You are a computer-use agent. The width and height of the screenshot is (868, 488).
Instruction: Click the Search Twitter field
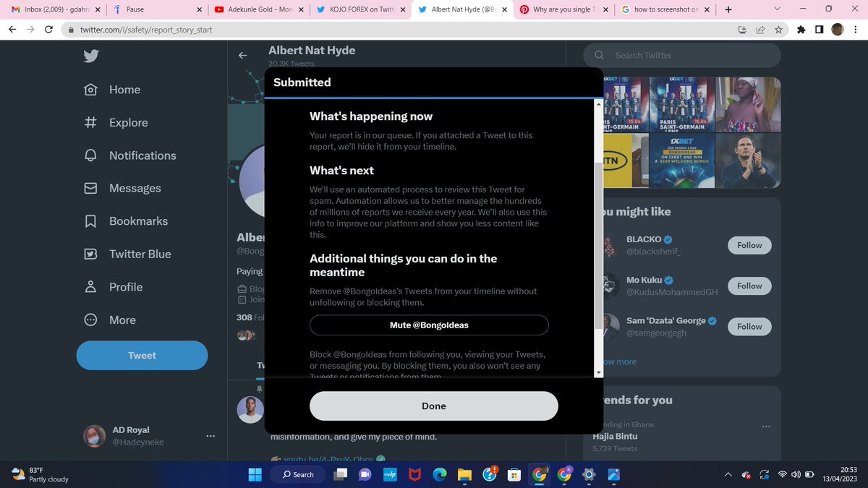click(682, 55)
